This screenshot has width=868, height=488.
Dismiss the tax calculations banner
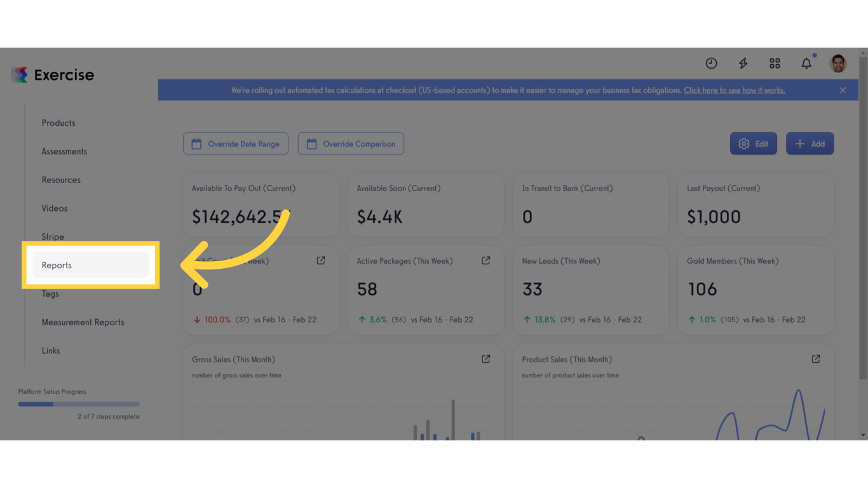point(843,90)
